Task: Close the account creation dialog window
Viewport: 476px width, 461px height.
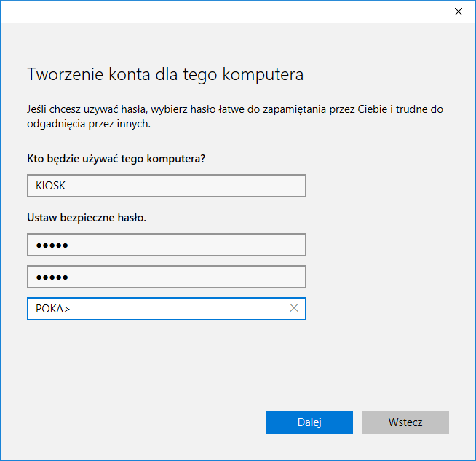Action: (x=459, y=12)
